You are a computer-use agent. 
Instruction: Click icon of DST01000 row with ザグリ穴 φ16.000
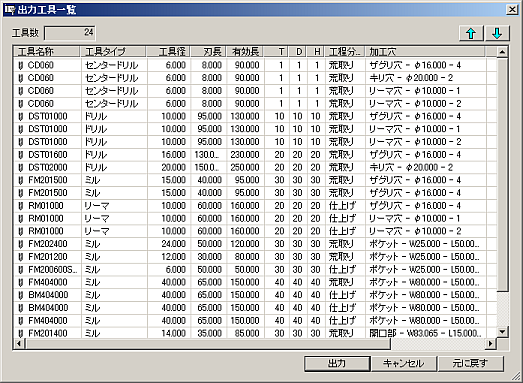click(21, 116)
